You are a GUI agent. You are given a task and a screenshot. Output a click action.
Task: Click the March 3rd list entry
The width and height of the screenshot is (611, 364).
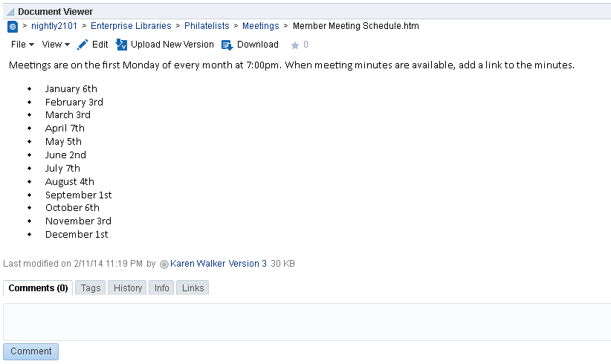68,115
